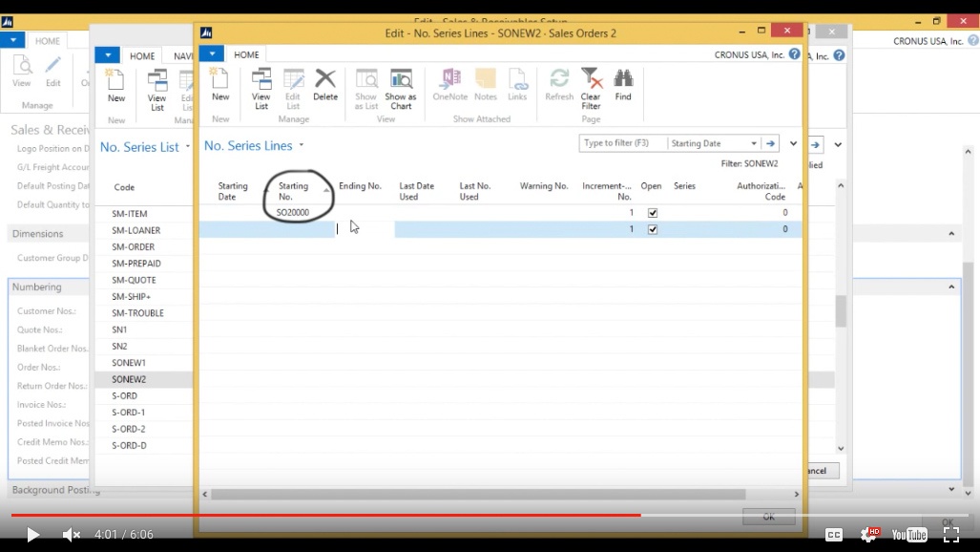Seek video using red progress bar
Screen dimensions: 980x552
pos(325,515)
